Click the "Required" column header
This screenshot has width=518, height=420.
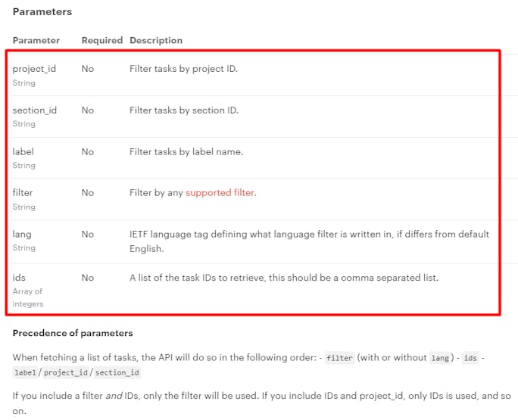click(x=101, y=40)
